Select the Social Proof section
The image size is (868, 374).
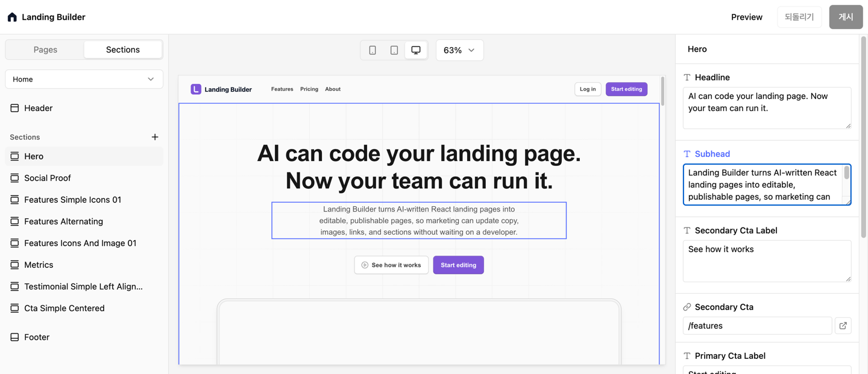[84, 178]
